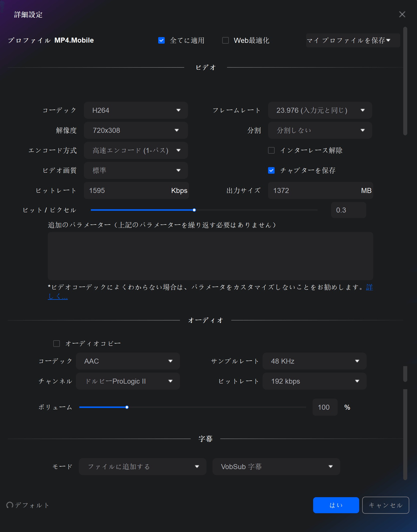Open the VobSub 字幕 dropdown
The image size is (417, 532).
click(276, 467)
